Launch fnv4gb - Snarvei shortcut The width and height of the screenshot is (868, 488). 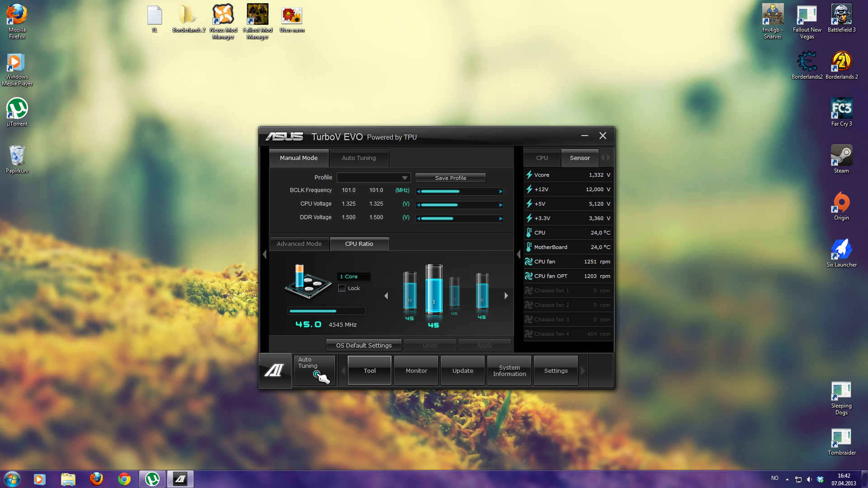coord(773,21)
